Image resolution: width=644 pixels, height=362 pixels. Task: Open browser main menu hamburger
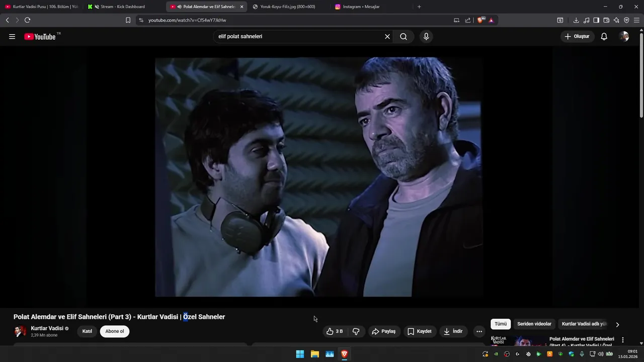(x=637, y=20)
